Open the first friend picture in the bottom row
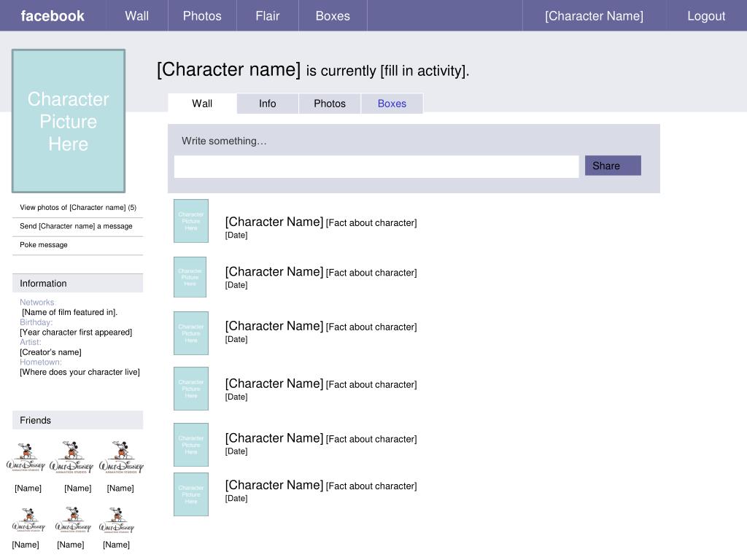This screenshot has width=747, height=560. coord(28,520)
